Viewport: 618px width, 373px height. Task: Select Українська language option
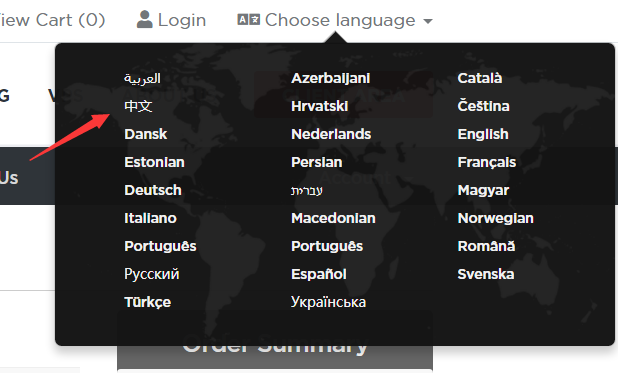click(x=328, y=302)
